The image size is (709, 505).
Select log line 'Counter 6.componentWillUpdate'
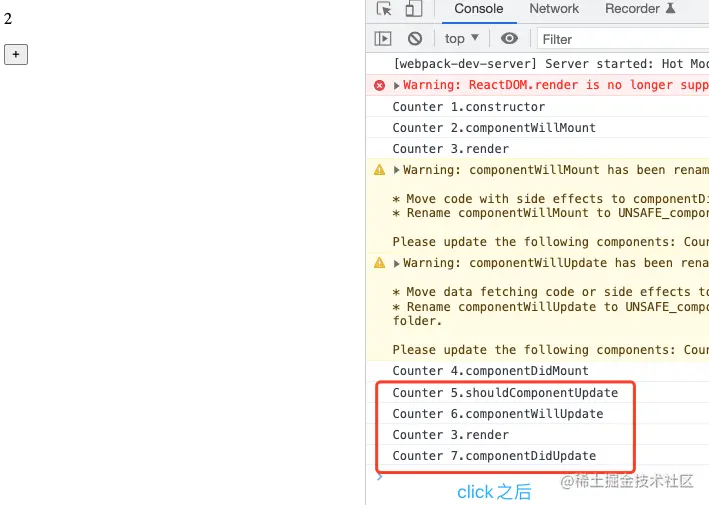click(x=497, y=414)
